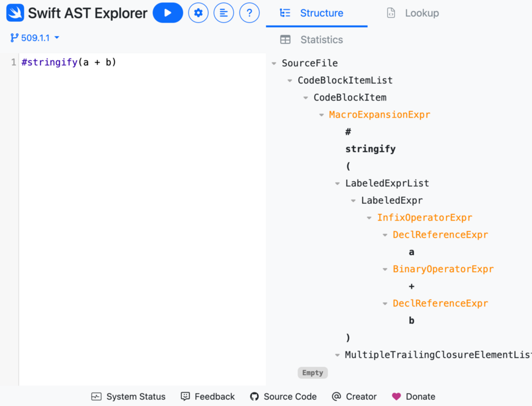The width and height of the screenshot is (532, 406).
Task: Select the LabeledExprList tree label
Action: (387, 184)
